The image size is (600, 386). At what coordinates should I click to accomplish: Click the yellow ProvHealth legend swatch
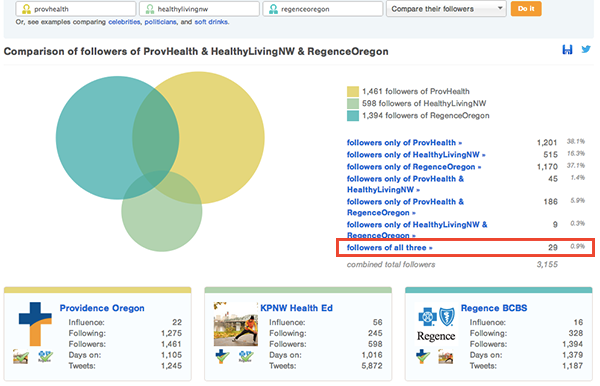353,91
